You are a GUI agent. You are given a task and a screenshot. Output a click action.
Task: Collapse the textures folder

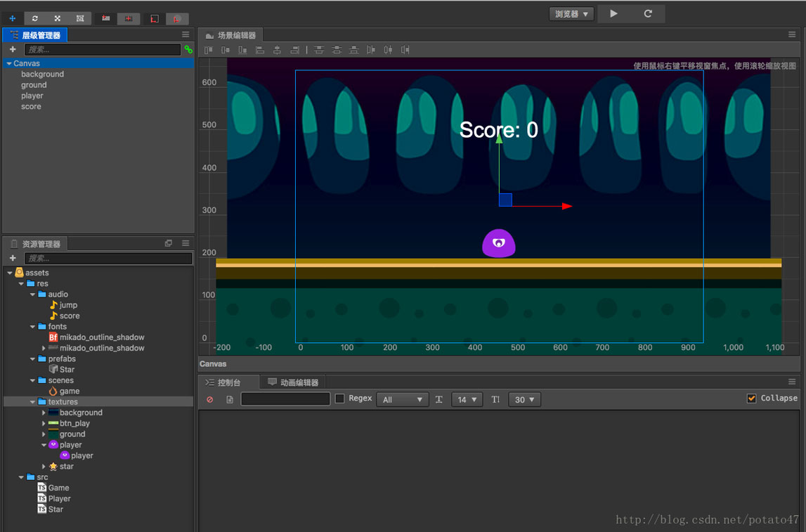33,402
